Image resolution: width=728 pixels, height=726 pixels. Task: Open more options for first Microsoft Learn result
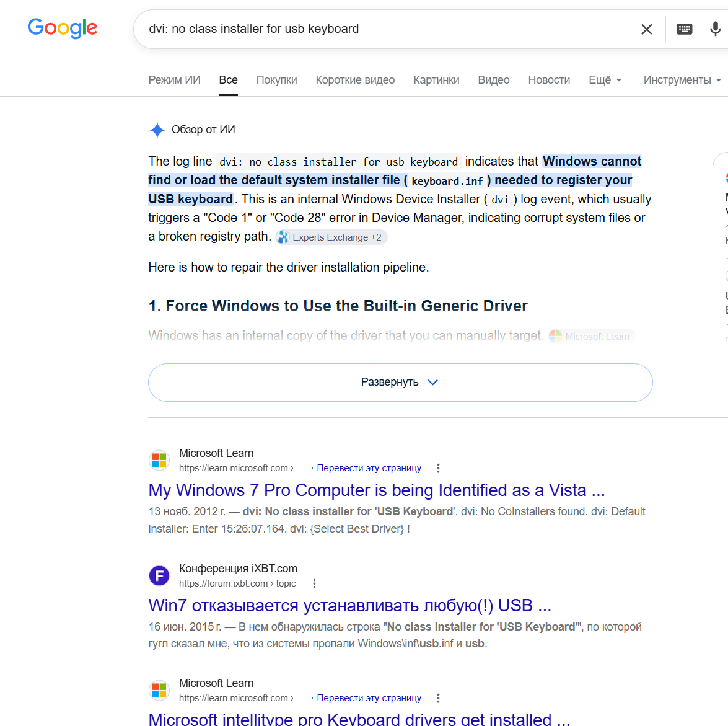(x=438, y=468)
